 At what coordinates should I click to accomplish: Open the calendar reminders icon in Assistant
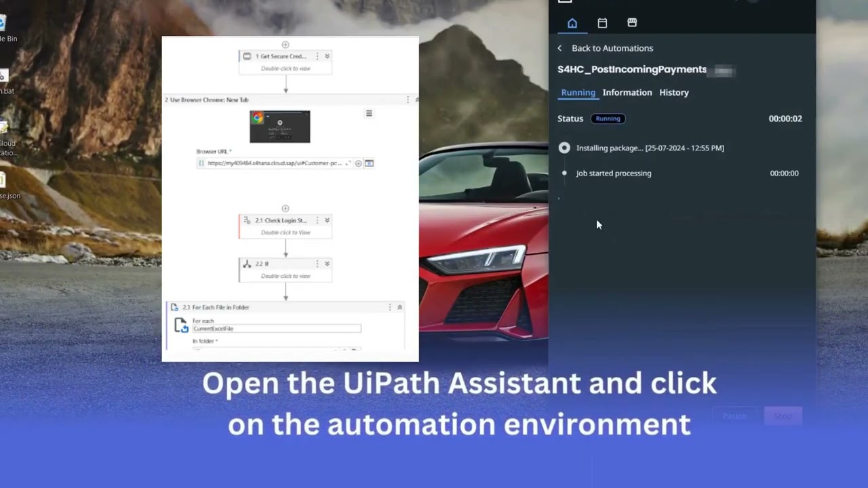(x=602, y=23)
